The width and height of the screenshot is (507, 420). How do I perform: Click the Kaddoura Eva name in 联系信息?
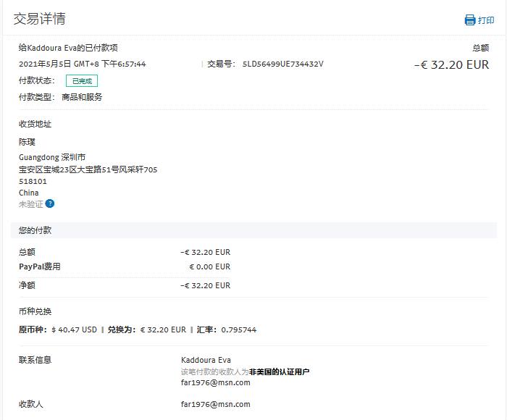click(206, 360)
